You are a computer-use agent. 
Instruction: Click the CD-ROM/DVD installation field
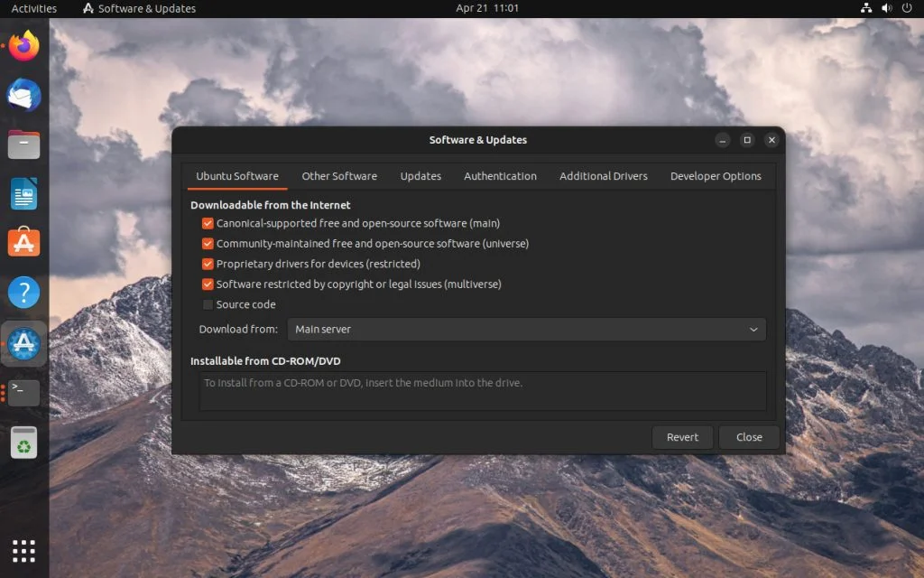[481, 390]
